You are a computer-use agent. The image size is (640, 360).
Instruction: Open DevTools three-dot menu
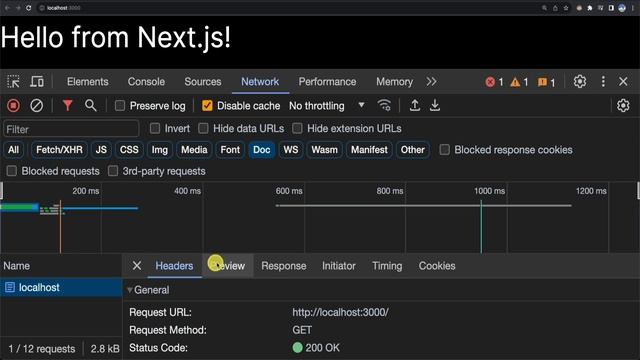click(x=603, y=82)
